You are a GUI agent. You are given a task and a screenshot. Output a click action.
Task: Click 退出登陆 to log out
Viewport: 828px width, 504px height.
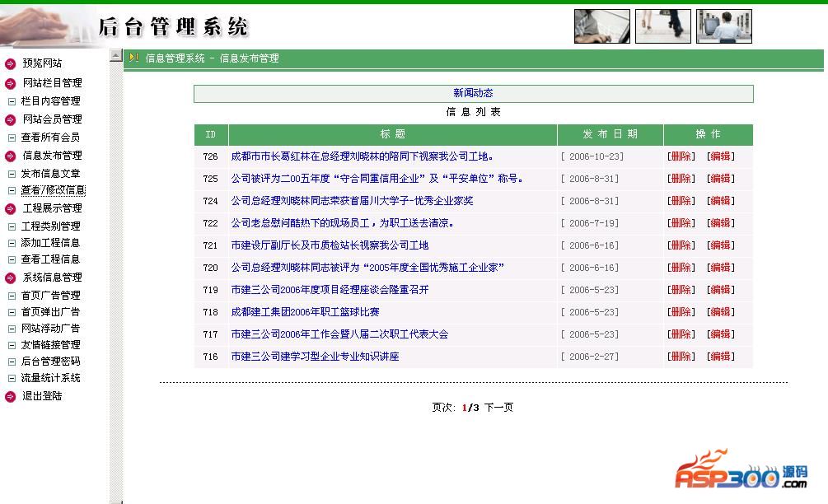point(42,396)
